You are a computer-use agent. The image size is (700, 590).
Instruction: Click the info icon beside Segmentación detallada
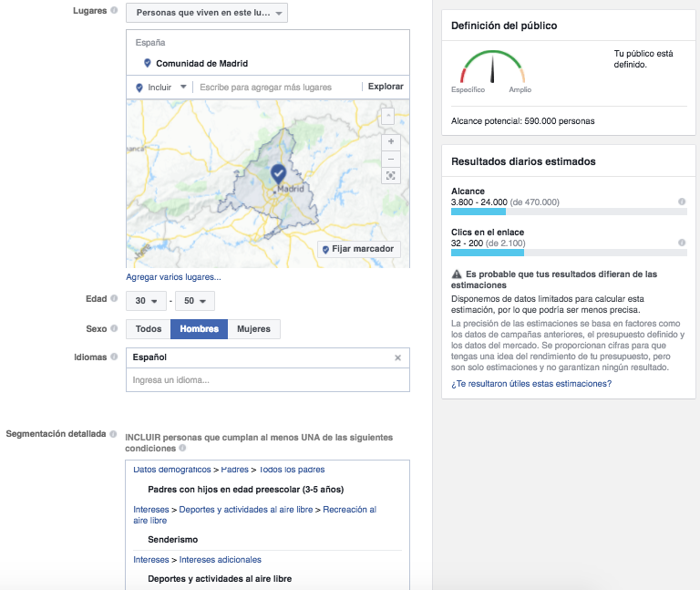coord(114,433)
